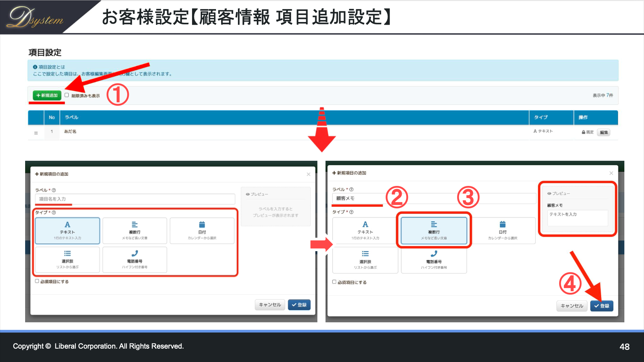Click the ラベル help icon in left dialog
Viewport: 644px width, 362px height.
click(54, 190)
